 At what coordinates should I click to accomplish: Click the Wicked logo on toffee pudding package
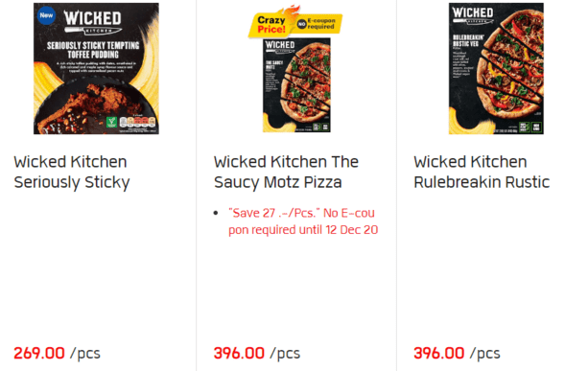click(93, 22)
